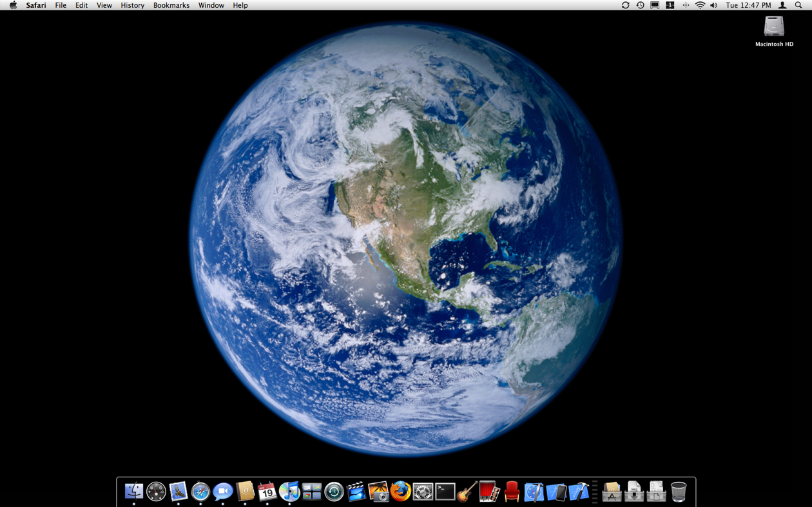This screenshot has width=812, height=507.
Task: Click the Safari compass icon in Dock
Action: [200, 492]
